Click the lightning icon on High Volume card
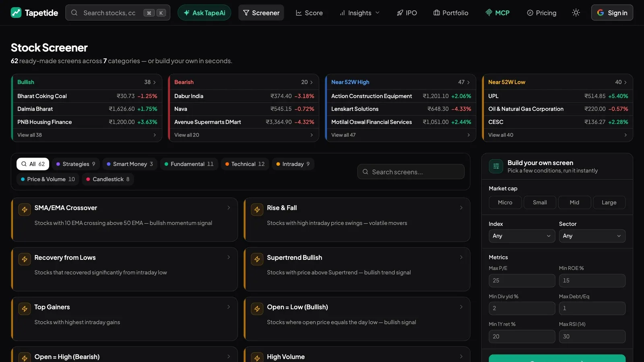This screenshot has width=644, height=362. 257,358
